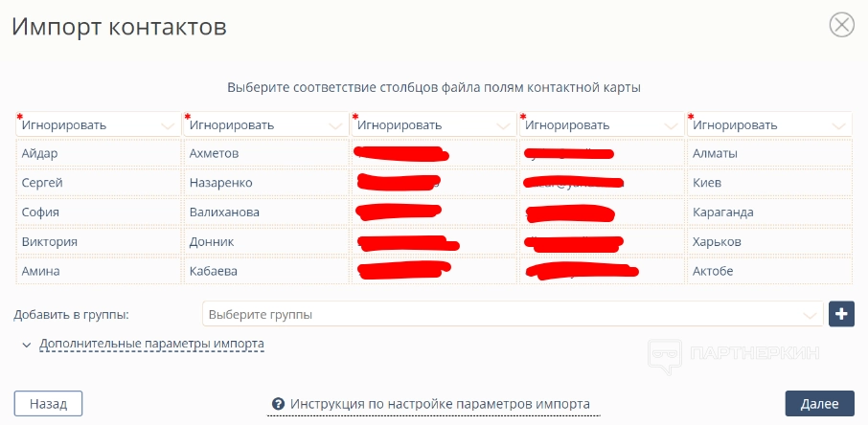
Task: Open second column field mapping dropdown
Action: click(265, 124)
